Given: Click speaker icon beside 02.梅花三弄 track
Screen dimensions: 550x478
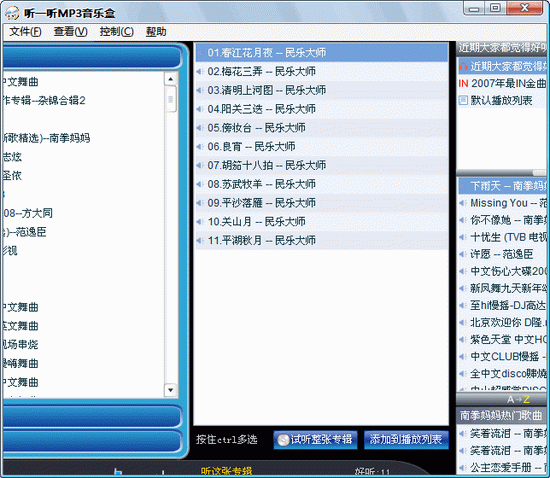Looking at the screenshot, I should [x=200, y=72].
